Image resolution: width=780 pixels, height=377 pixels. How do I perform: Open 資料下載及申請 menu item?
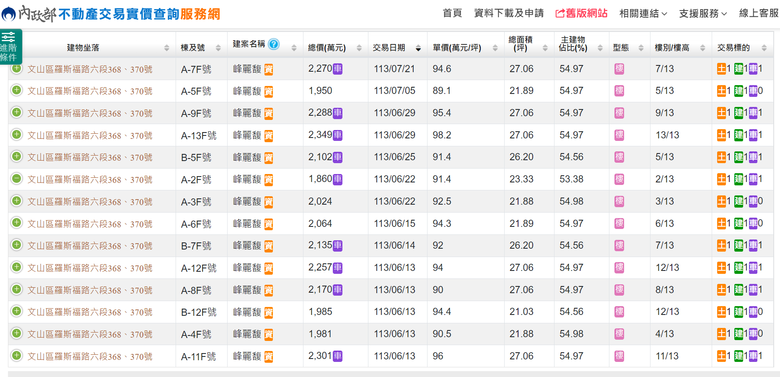[509, 13]
